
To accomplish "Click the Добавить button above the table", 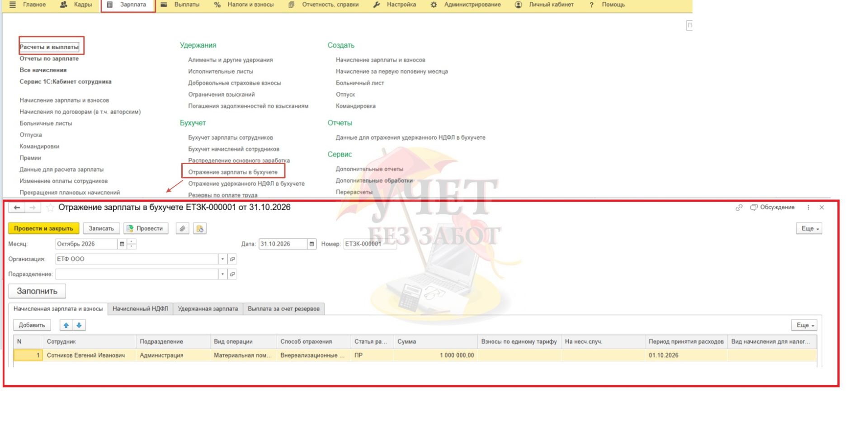I will [x=32, y=325].
